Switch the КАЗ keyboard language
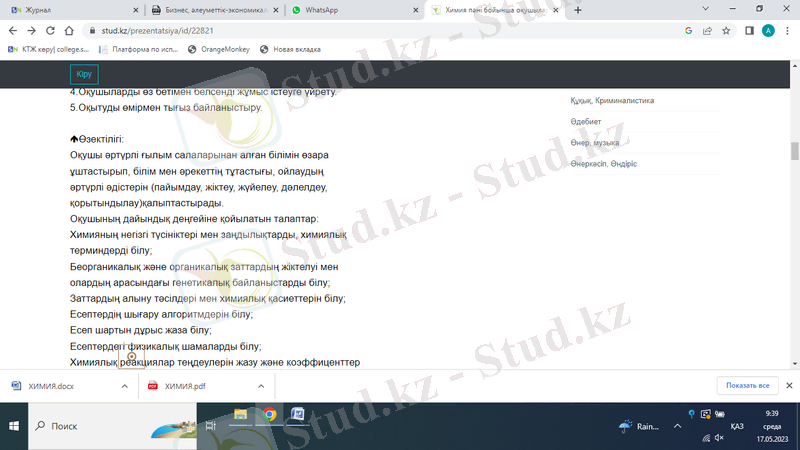 [x=737, y=426]
